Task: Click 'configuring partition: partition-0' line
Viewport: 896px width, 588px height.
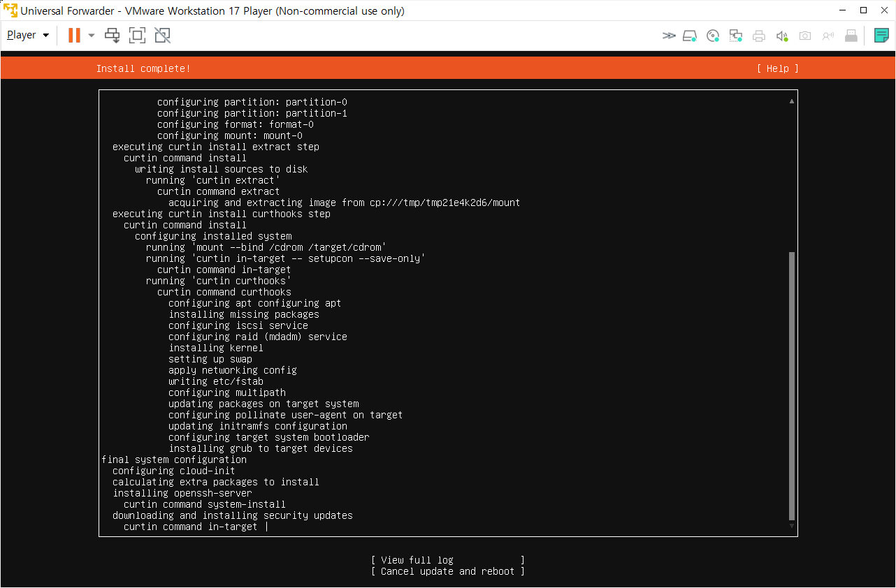Action: [x=252, y=102]
